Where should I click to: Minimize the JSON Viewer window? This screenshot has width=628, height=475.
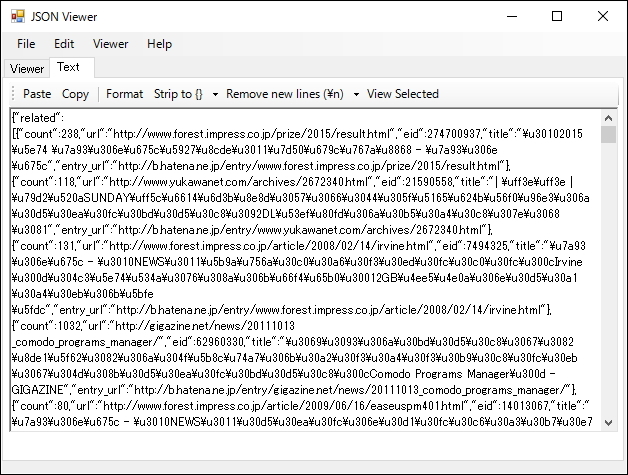[x=512, y=16]
